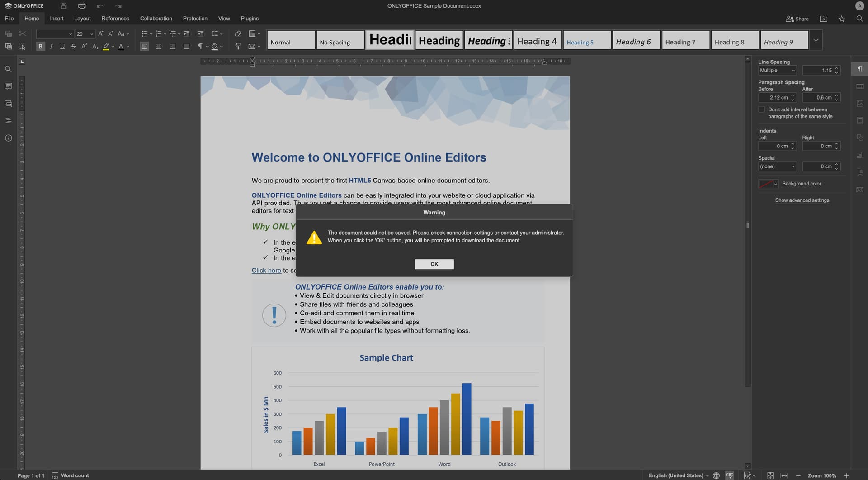Viewport: 868px width, 480px height.
Task: Click Show advanced settings link
Action: [x=802, y=200]
